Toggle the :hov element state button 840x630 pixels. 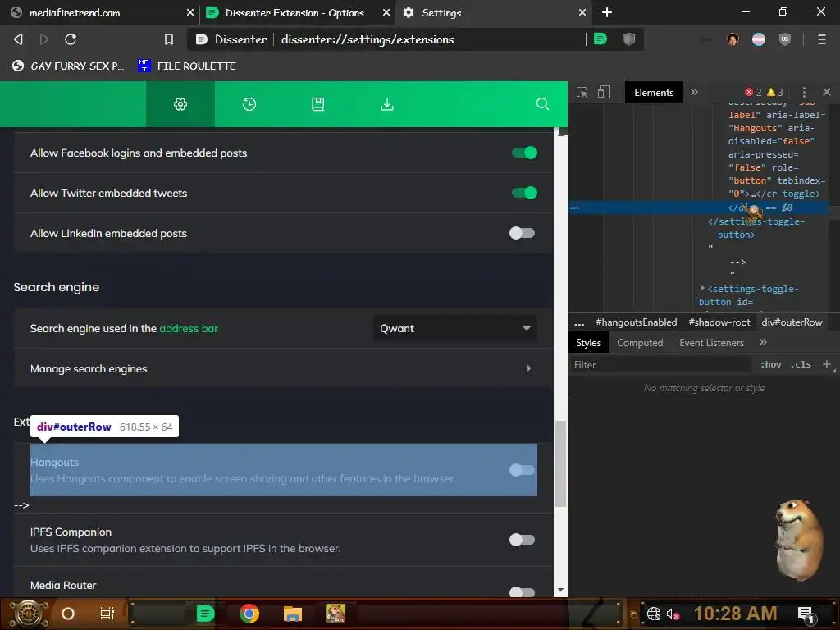click(771, 364)
